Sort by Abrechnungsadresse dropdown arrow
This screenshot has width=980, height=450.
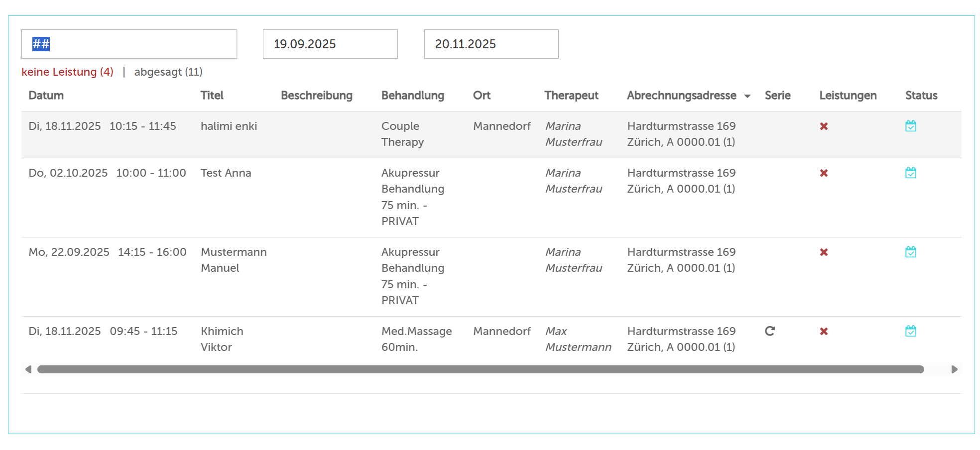(x=747, y=96)
